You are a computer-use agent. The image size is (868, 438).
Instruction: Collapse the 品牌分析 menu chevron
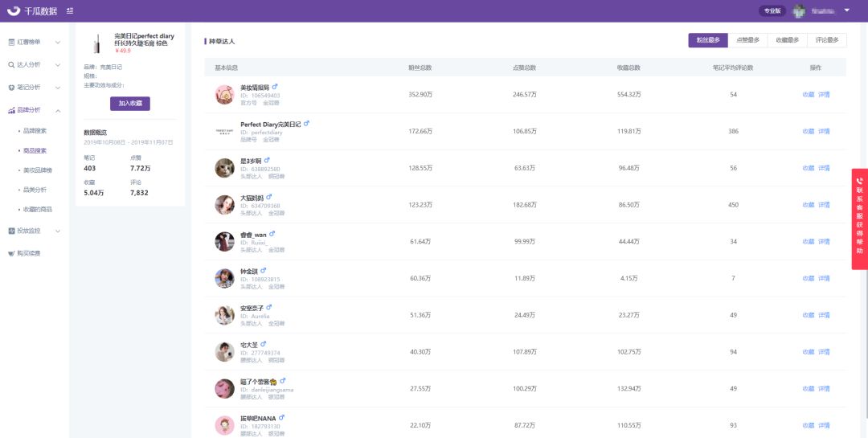58,111
